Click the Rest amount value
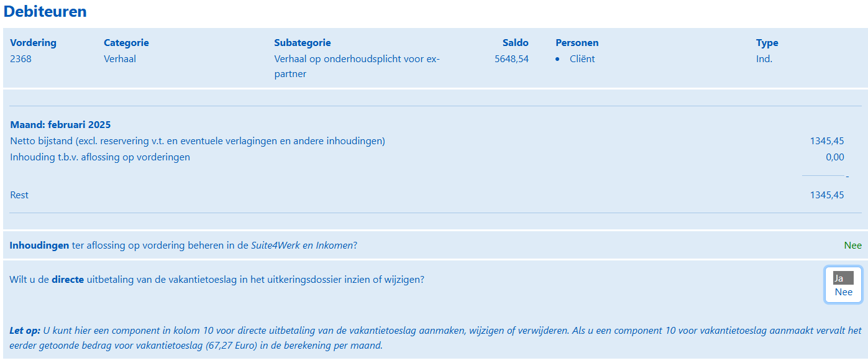Screen dimensions: 868x363 click(826, 195)
